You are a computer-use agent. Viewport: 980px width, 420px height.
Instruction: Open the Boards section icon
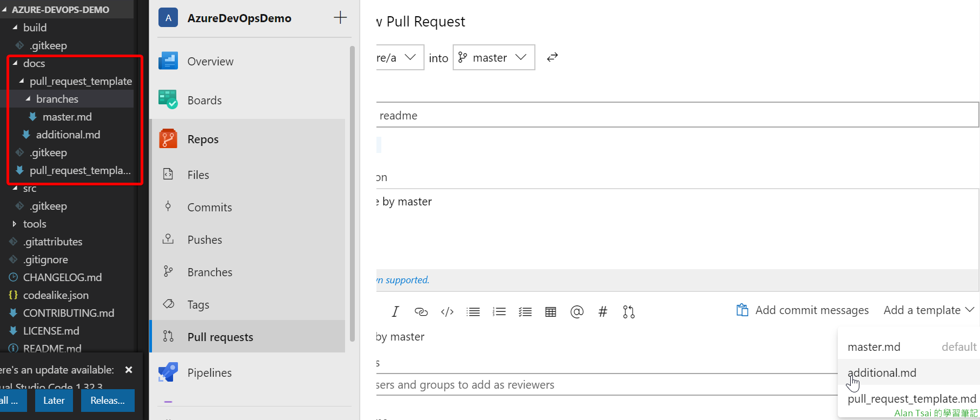pyautogui.click(x=168, y=99)
